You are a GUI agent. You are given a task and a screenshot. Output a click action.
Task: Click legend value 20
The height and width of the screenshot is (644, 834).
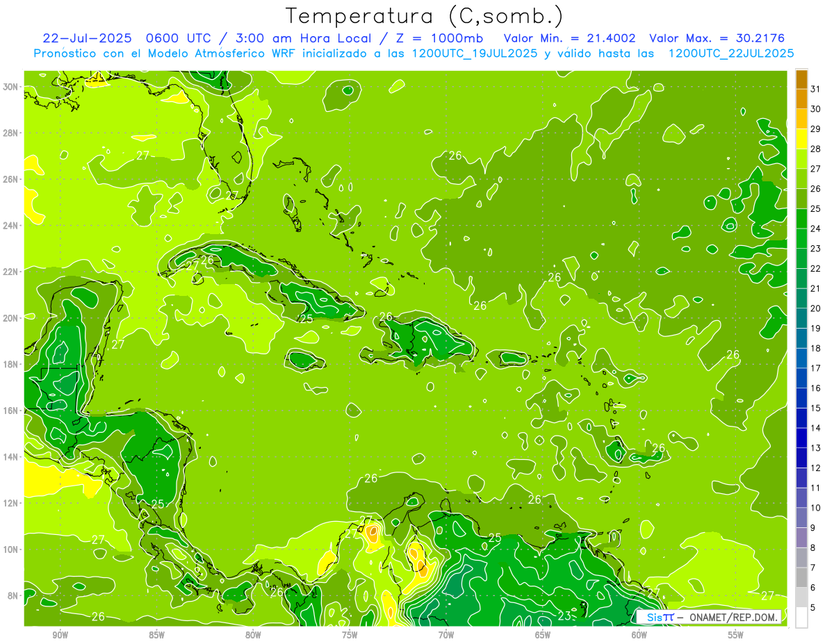pyautogui.click(x=815, y=308)
